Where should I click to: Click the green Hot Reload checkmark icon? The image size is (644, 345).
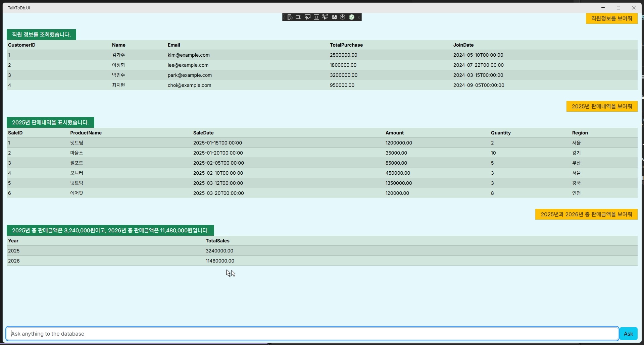(351, 17)
